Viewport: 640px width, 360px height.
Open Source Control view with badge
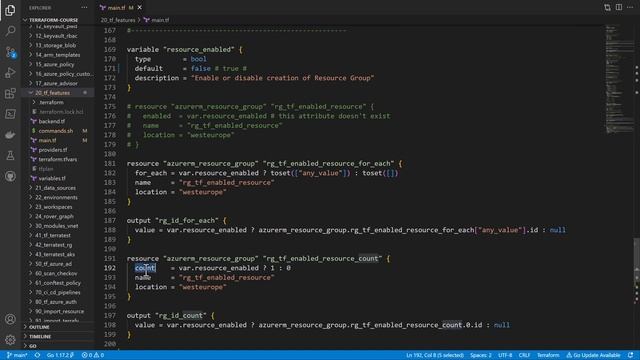click(10, 52)
